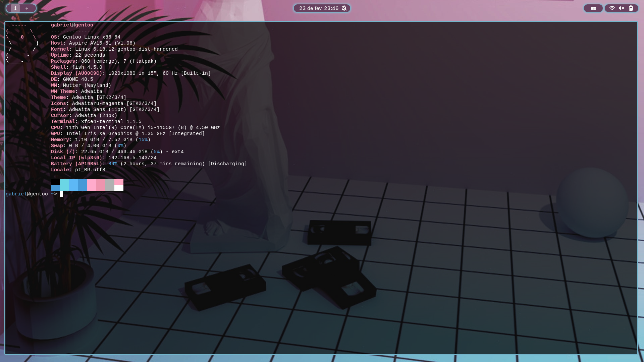Open the calendar via 23 de fev date

(310, 8)
